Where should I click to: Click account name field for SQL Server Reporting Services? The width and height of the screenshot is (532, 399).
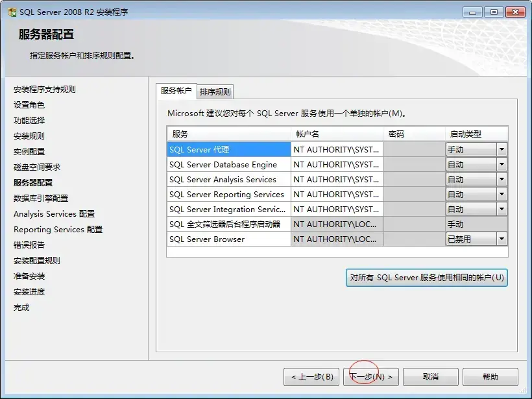(x=337, y=194)
